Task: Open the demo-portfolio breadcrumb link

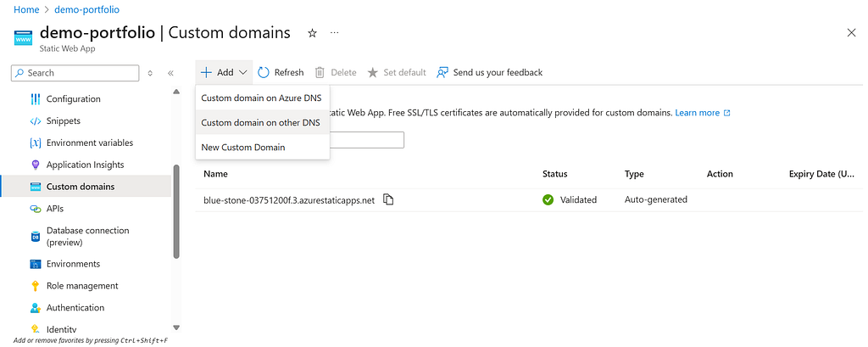Action: (87, 9)
